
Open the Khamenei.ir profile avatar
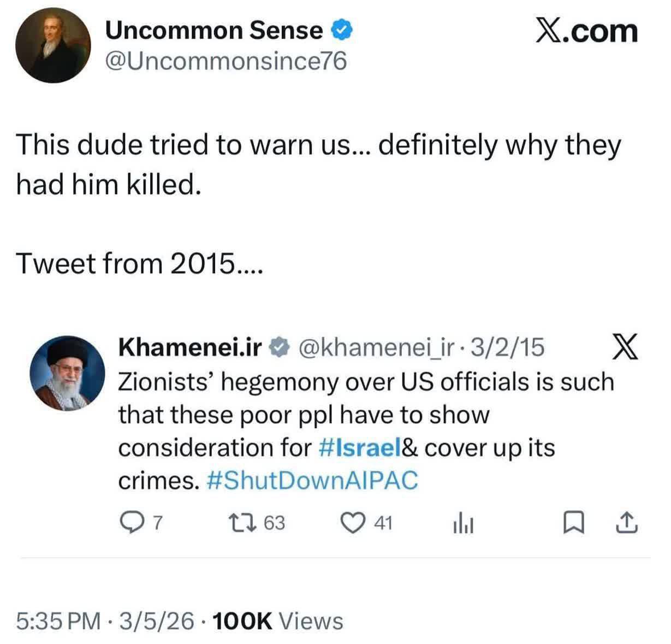(67, 370)
